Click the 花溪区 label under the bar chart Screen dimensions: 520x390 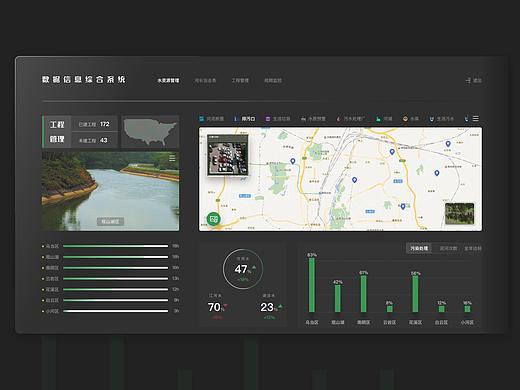[415, 322]
